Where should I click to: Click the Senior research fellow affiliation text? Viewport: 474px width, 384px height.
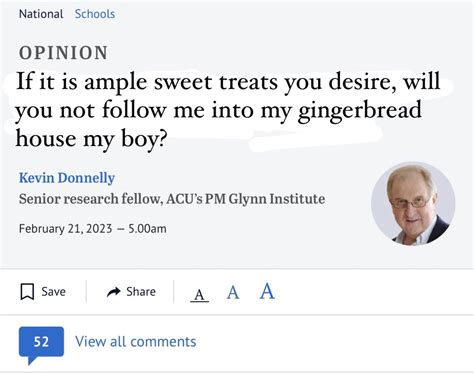[x=172, y=199]
